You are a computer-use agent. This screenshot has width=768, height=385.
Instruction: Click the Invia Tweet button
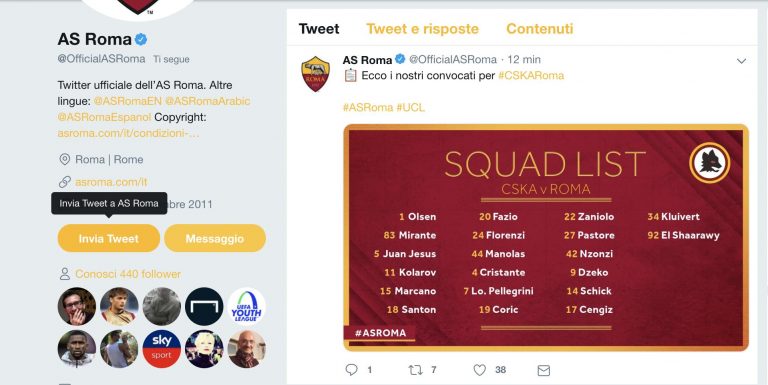click(109, 239)
